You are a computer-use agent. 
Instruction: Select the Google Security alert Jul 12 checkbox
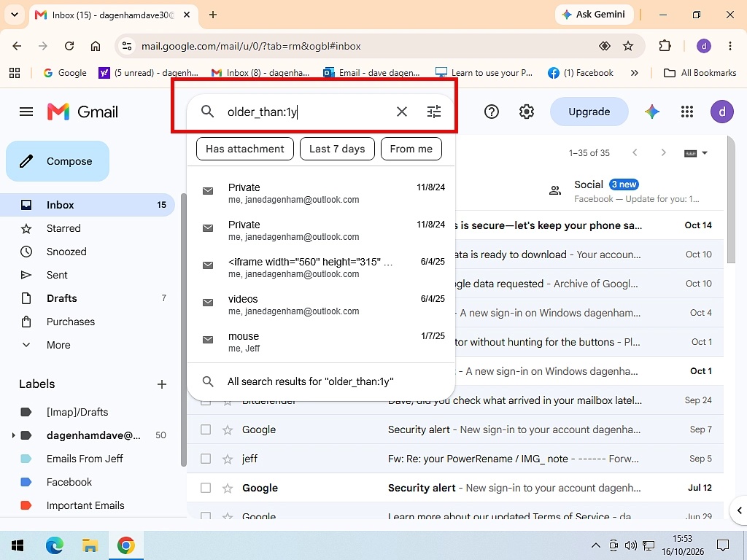click(x=206, y=488)
